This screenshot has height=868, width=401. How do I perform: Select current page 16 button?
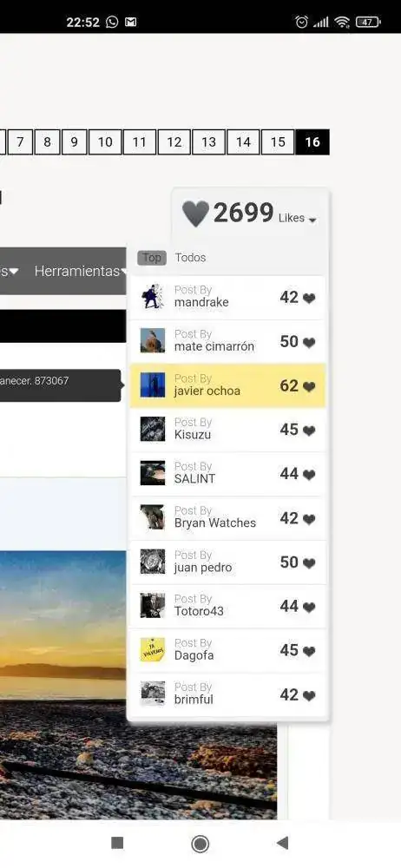[x=312, y=142]
